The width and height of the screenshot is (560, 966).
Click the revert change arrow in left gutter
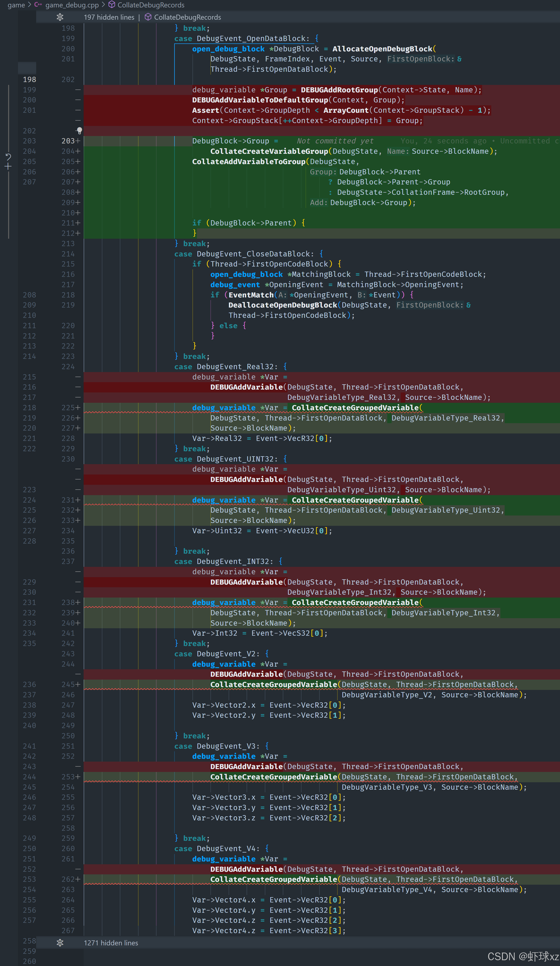(x=8, y=156)
